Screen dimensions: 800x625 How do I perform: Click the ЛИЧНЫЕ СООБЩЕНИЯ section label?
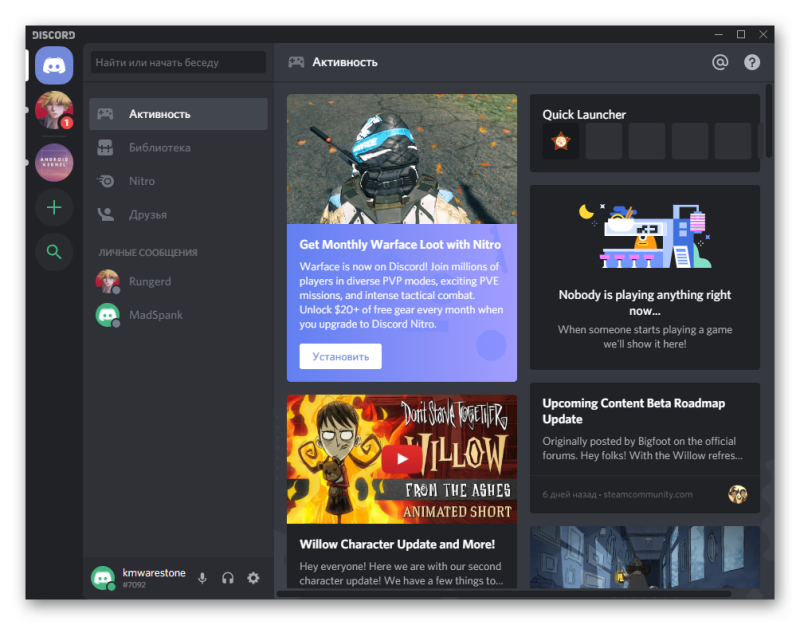[148, 253]
